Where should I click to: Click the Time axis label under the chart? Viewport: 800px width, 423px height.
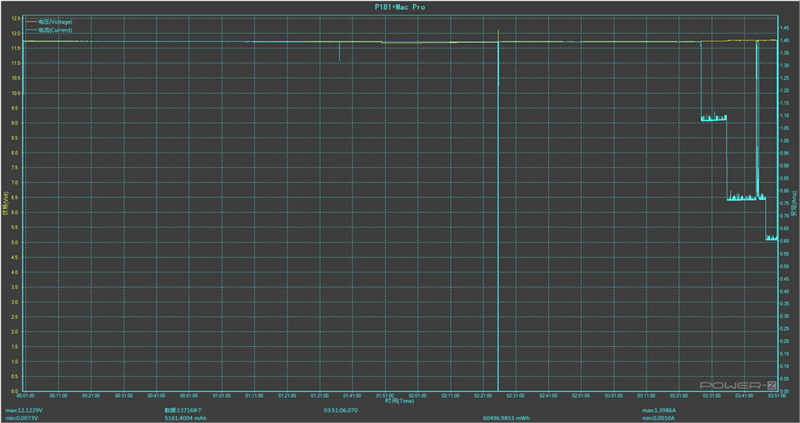[x=399, y=401]
